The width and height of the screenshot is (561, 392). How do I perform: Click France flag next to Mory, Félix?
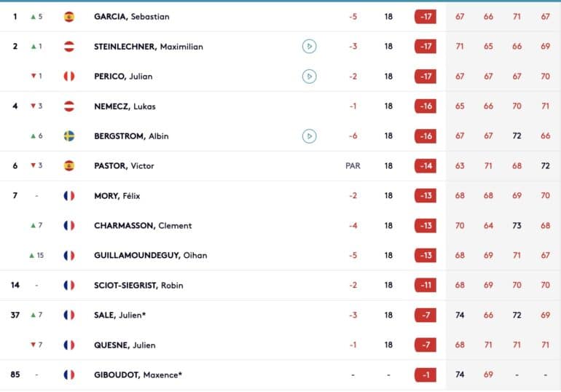pyautogui.click(x=69, y=196)
